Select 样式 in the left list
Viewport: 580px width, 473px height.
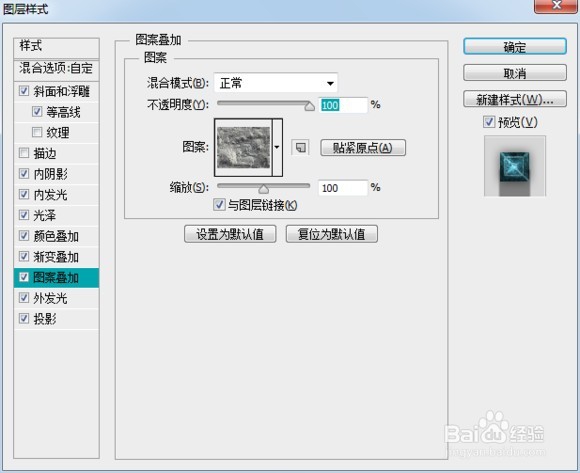56,47
